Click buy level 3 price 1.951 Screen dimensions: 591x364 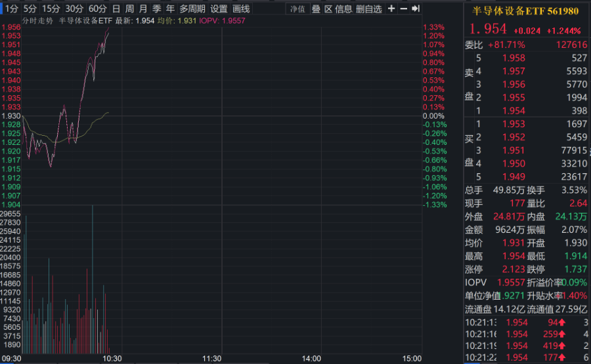pos(514,150)
